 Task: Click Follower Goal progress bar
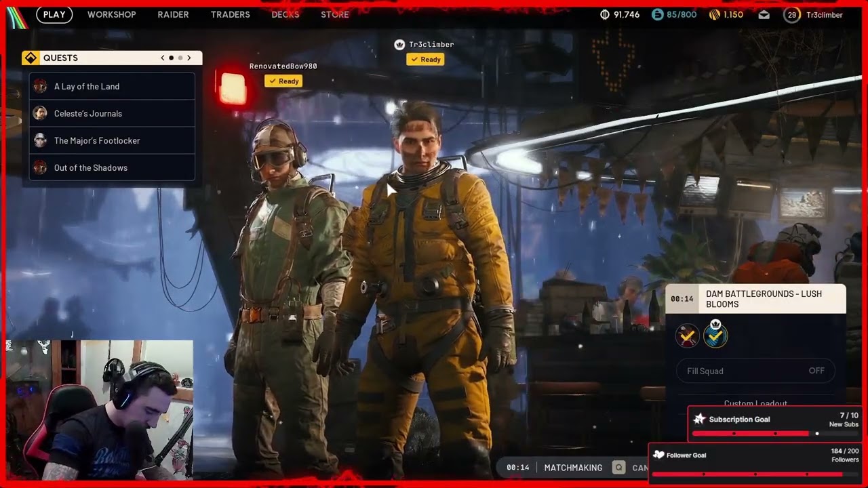click(756, 474)
